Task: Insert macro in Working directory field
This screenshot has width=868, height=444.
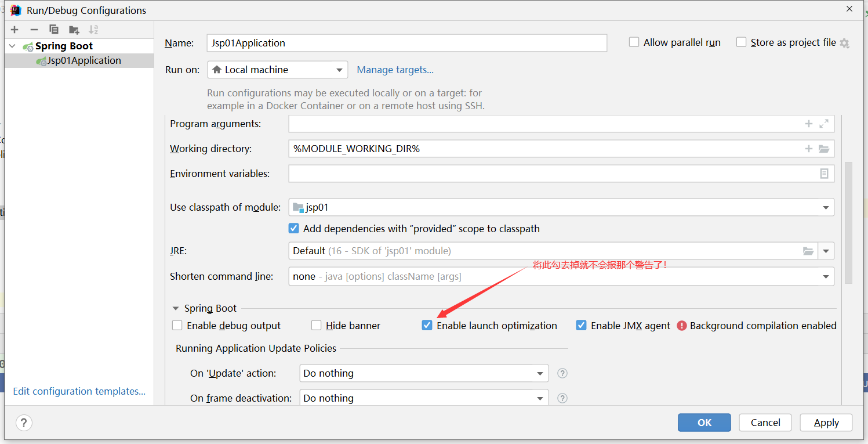Action: [x=808, y=149]
